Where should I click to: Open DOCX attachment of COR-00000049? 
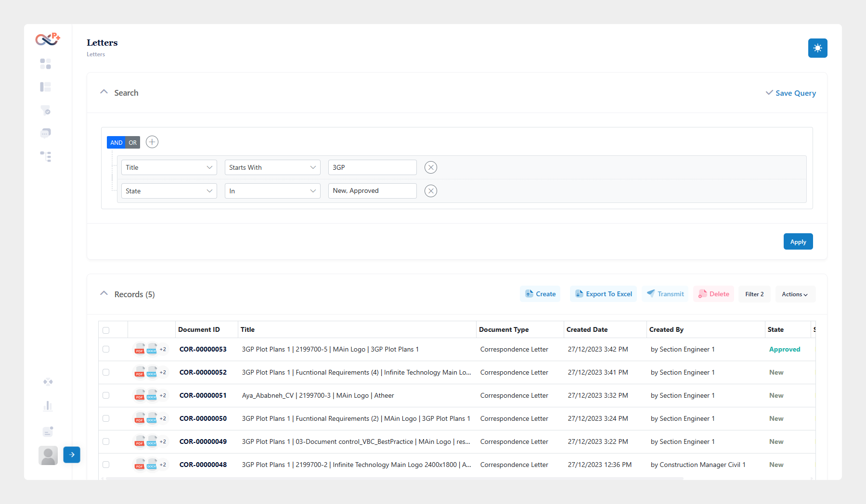tap(152, 441)
